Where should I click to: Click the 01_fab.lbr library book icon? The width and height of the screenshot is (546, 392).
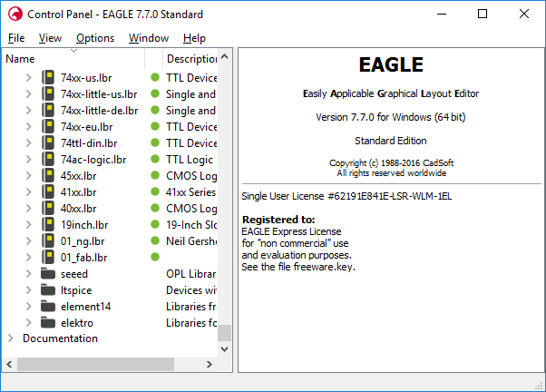pyautogui.click(x=48, y=258)
